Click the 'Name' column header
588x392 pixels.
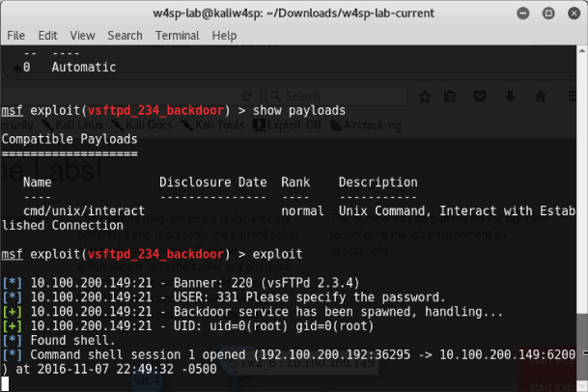coord(37,182)
